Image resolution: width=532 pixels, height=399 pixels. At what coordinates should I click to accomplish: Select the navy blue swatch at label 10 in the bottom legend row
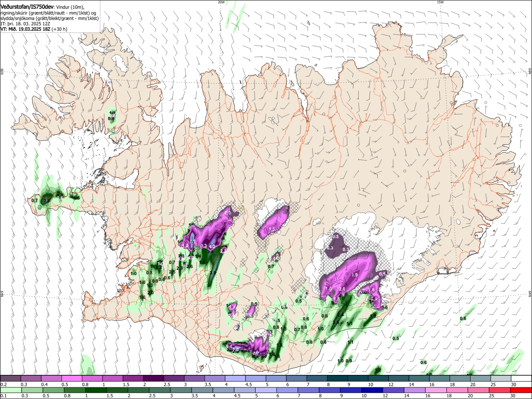372,390
